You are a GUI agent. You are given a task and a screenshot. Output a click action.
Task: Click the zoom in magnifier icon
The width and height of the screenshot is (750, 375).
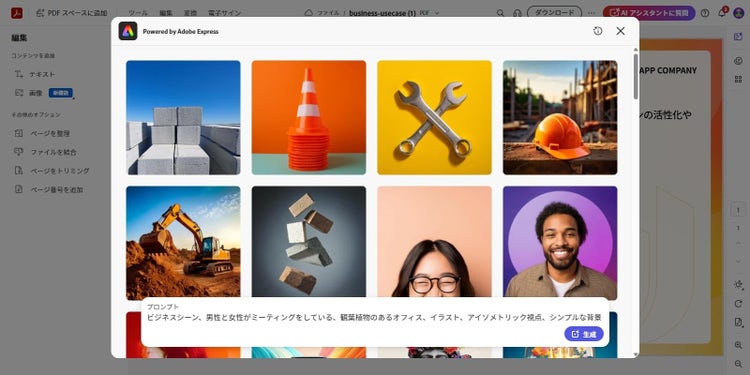(x=738, y=345)
